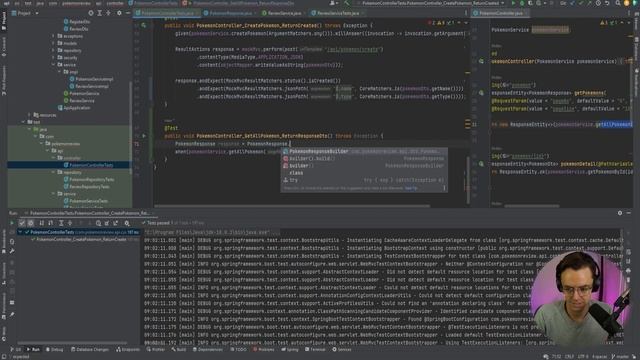Expand the resources folder

[x=29, y=115]
